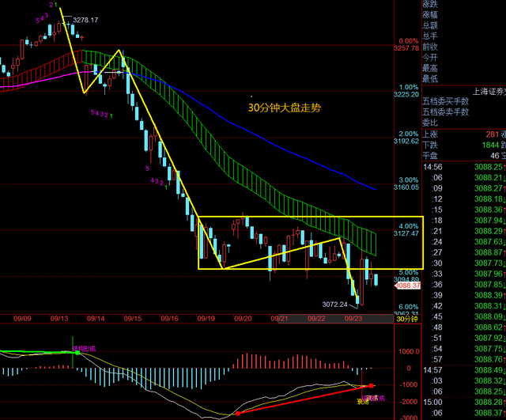Select the 09/09 date label
The image size is (506, 420).
tap(22, 319)
